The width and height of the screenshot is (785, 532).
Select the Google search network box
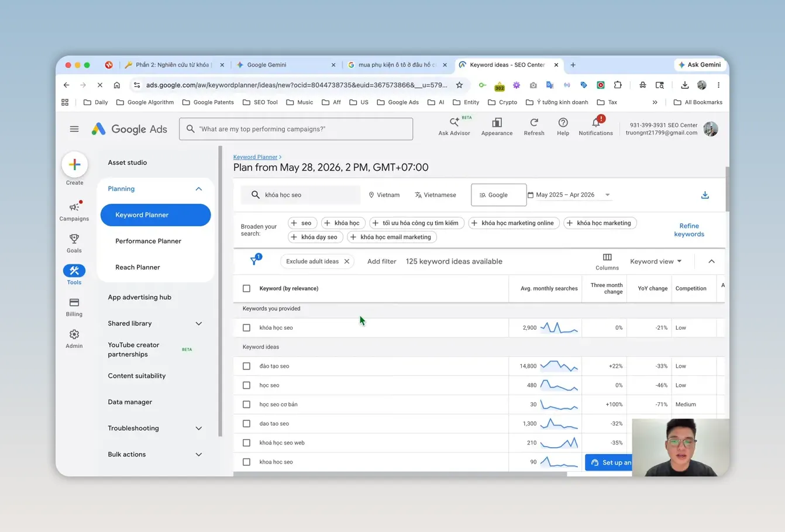[x=499, y=195]
